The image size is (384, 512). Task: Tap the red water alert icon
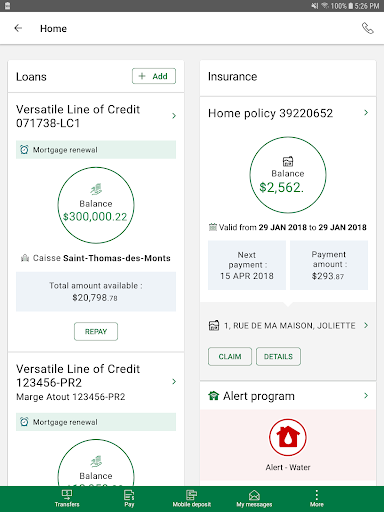288,437
